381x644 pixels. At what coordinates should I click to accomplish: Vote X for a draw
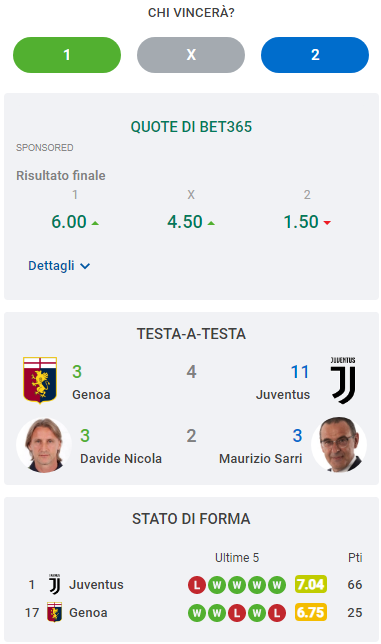point(191,55)
